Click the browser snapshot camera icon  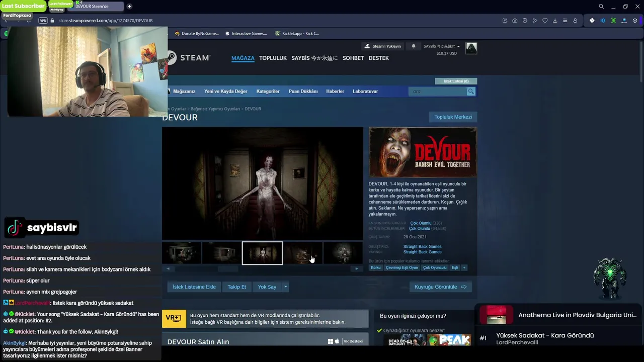[x=515, y=21]
